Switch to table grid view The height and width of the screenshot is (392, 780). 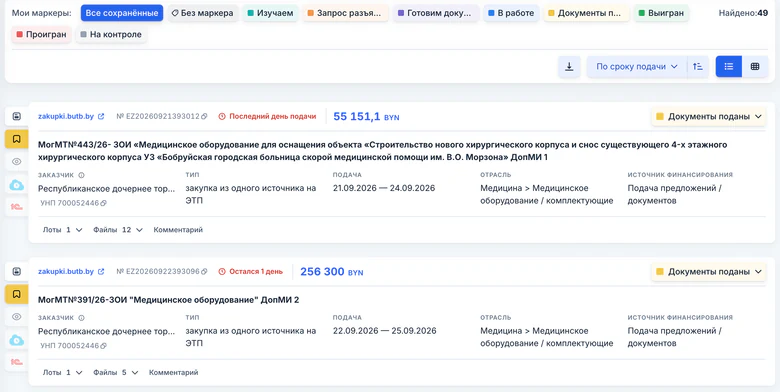pos(755,67)
